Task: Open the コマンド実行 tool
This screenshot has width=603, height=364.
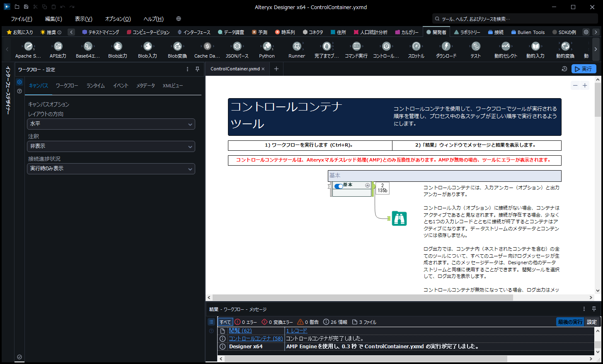Action: pyautogui.click(x=356, y=49)
